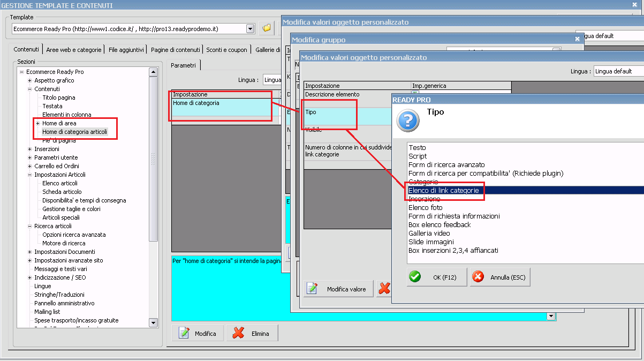Switch to the Contenuti tab

click(x=26, y=49)
